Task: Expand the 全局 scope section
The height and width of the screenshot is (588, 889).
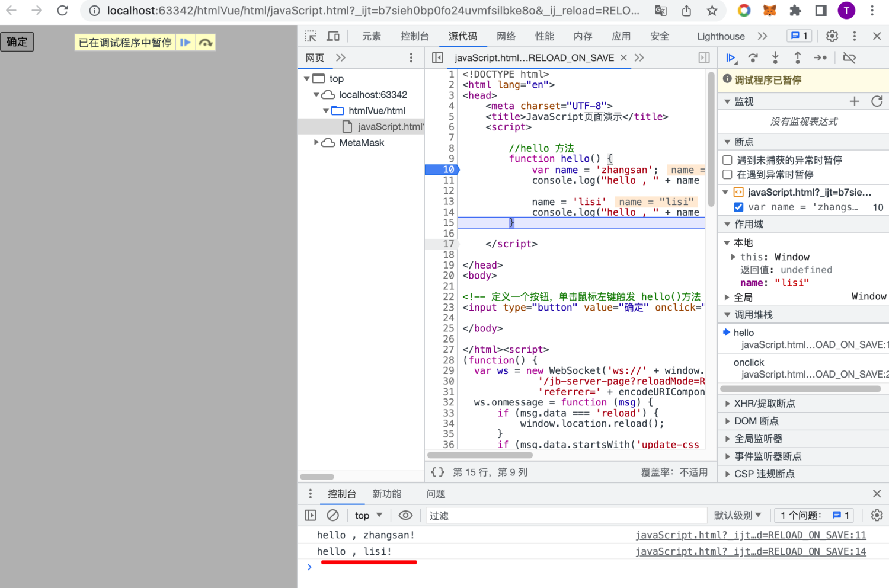Action: point(727,297)
